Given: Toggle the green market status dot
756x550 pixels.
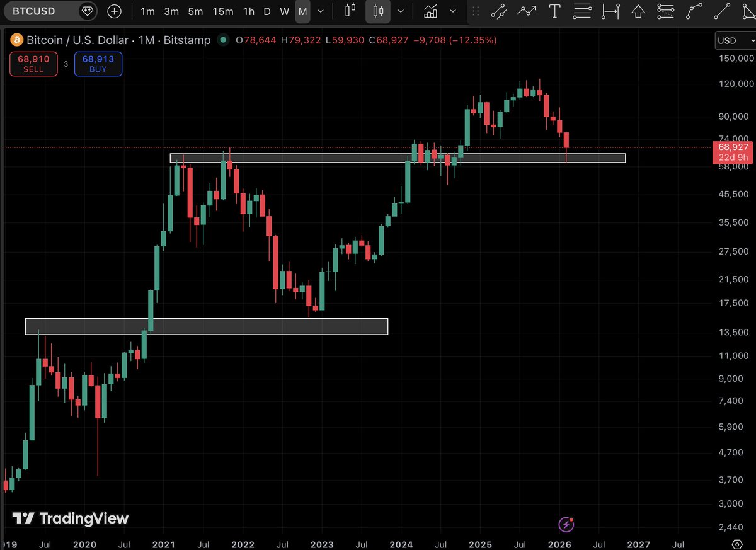Looking at the screenshot, I should click(222, 40).
